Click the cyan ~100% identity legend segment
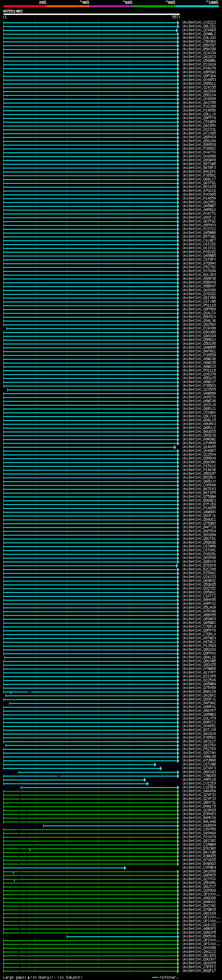 (197, 6)
